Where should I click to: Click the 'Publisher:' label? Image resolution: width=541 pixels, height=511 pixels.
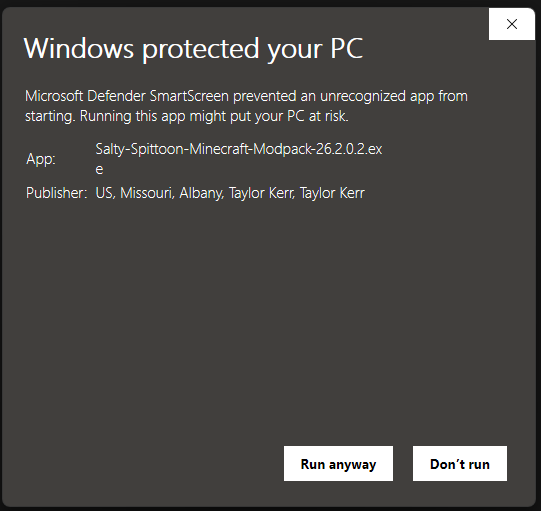click(x=57, y=193)
